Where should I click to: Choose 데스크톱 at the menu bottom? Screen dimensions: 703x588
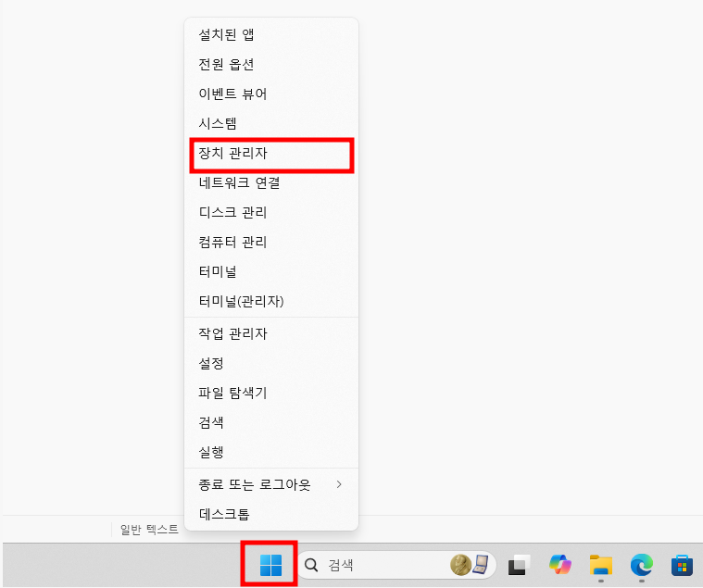point(270,514)
